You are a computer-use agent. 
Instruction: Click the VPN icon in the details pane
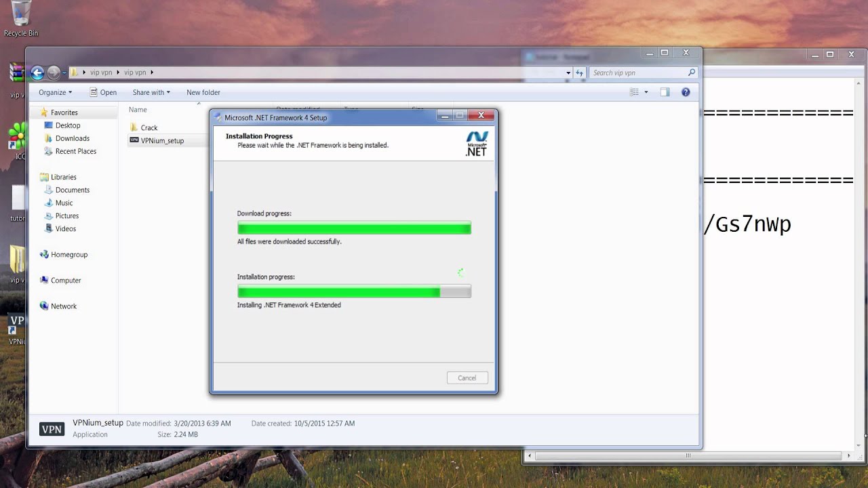click(x=52, y=429)
